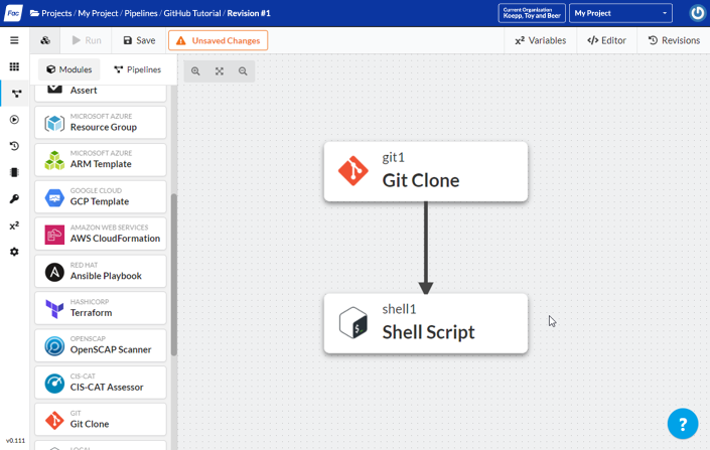The image size is (710, 450).
Task: Click the Unsaved Changes warning button
Action: 218,41
